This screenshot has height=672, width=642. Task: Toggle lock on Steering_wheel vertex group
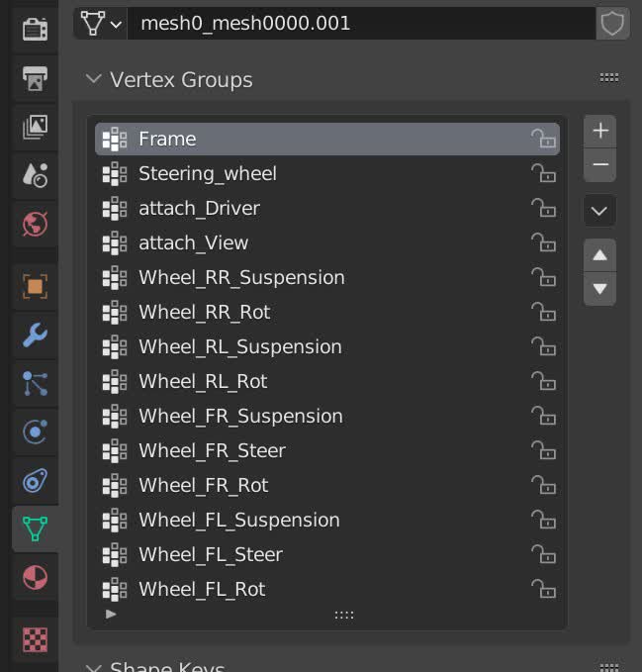(x=542, y=174)
